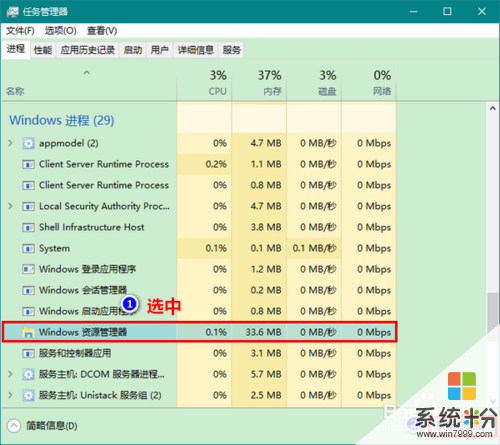Select the Shell Infrastructure Host row
The width and height of the screenshot is (500, 445).
(199, 227)
